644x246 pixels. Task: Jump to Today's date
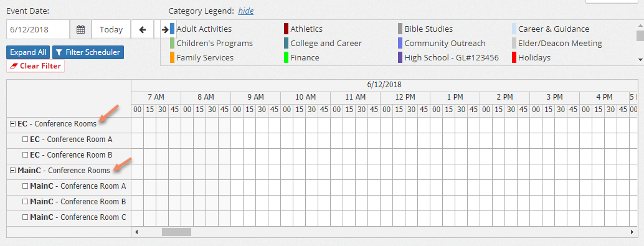(x=111, y=29)
